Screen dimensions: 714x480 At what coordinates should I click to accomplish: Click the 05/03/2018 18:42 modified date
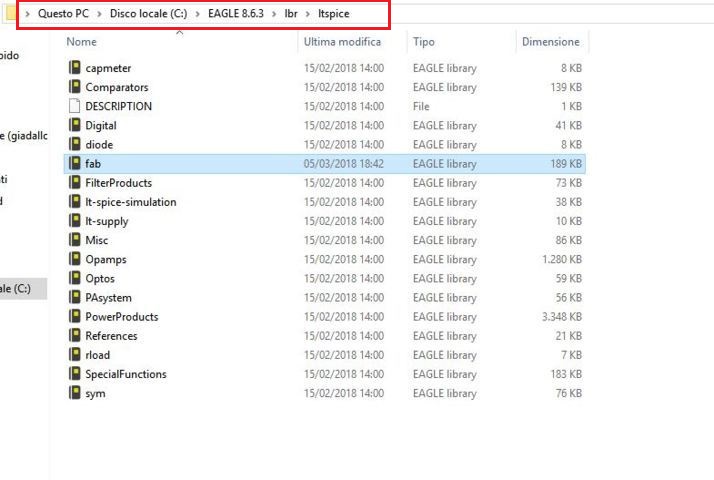[x=344, y=163]
